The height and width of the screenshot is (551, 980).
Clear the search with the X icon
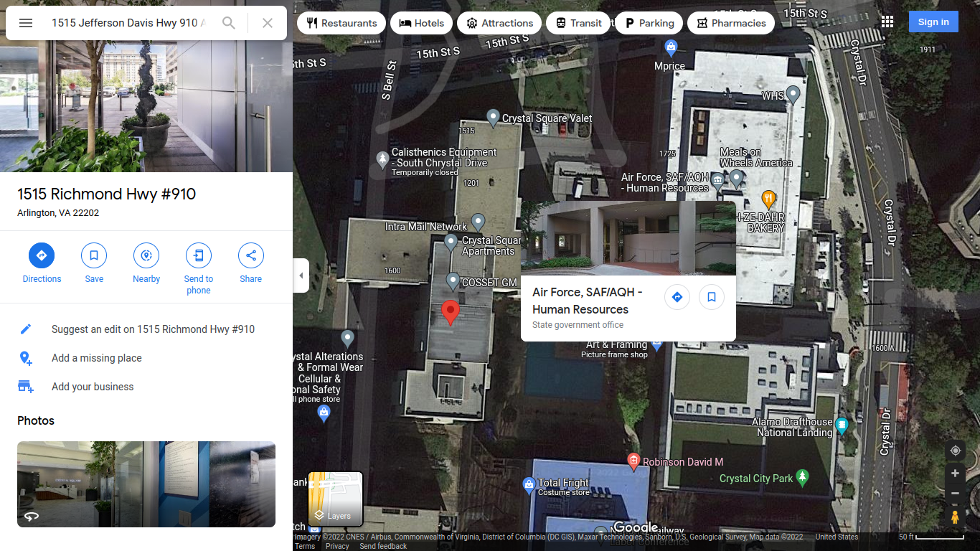[x=268, y=23]
